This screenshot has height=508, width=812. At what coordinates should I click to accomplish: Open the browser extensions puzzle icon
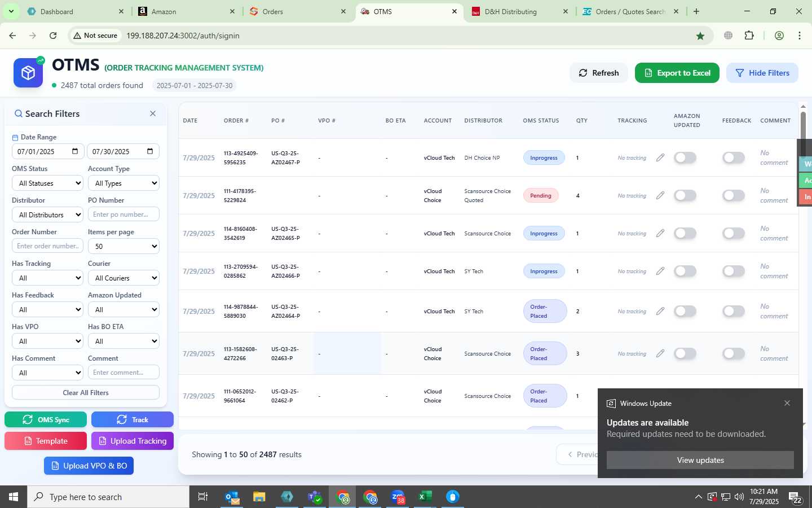749,36
